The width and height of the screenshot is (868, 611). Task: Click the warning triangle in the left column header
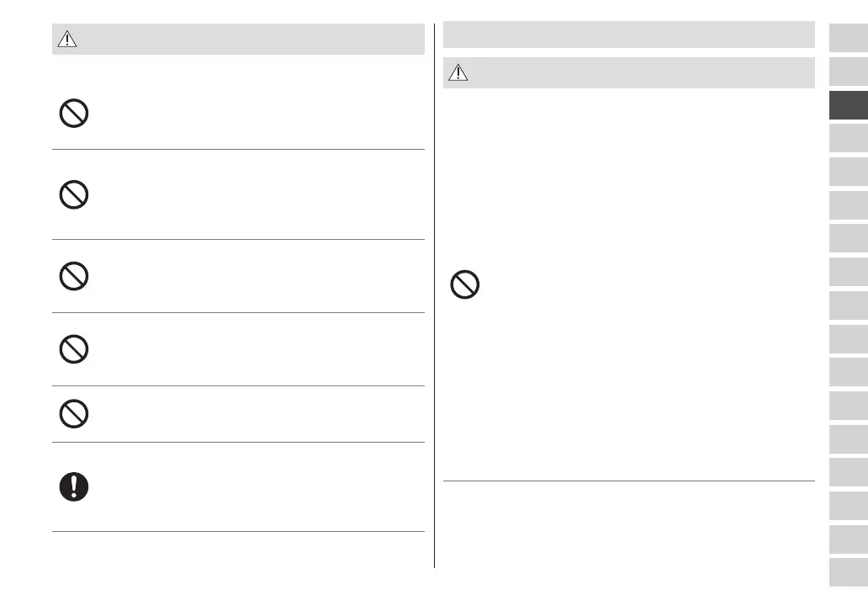pyautogui.click(x=67, y=40)
